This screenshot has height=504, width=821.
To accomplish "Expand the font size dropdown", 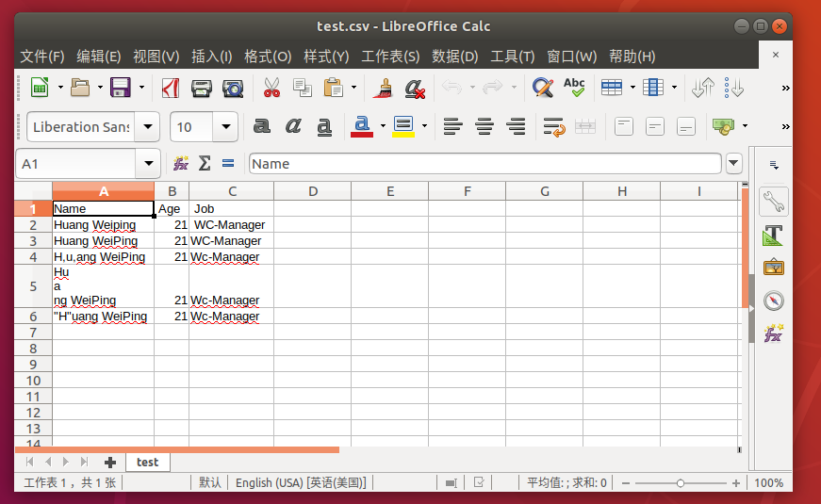I will click(x=226, y=127).
